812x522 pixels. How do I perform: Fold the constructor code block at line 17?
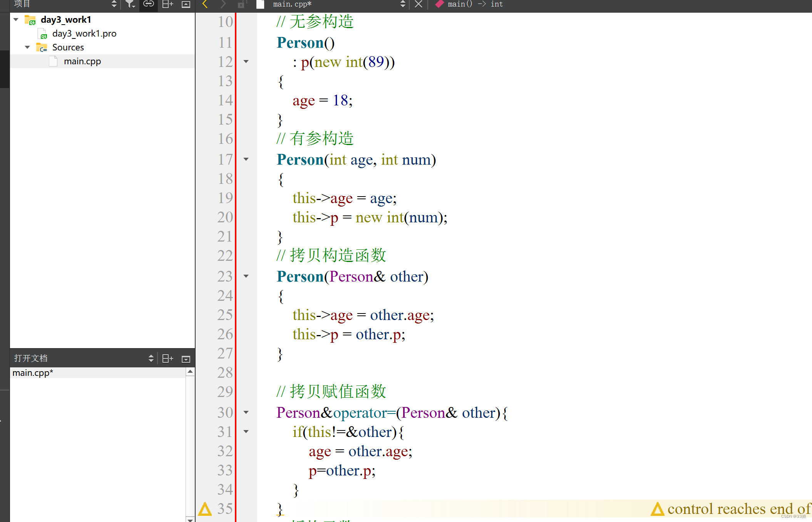(x=246, y=160)
